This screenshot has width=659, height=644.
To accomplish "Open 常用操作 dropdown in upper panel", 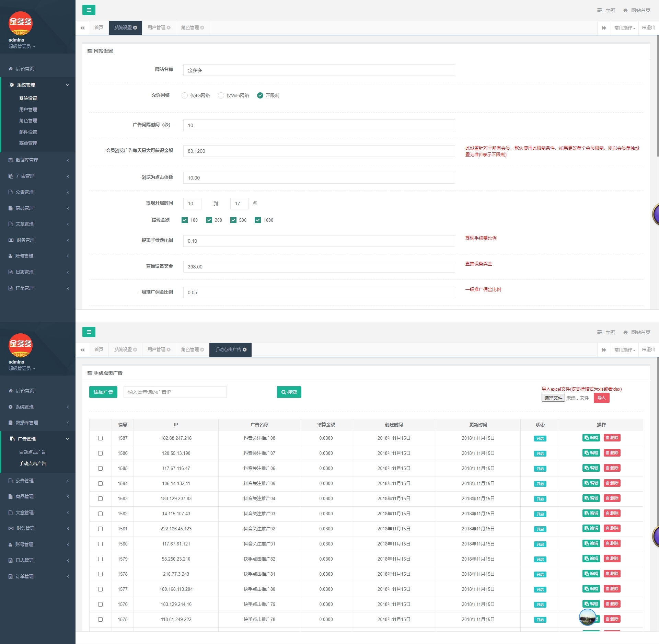I will (625, 28).
